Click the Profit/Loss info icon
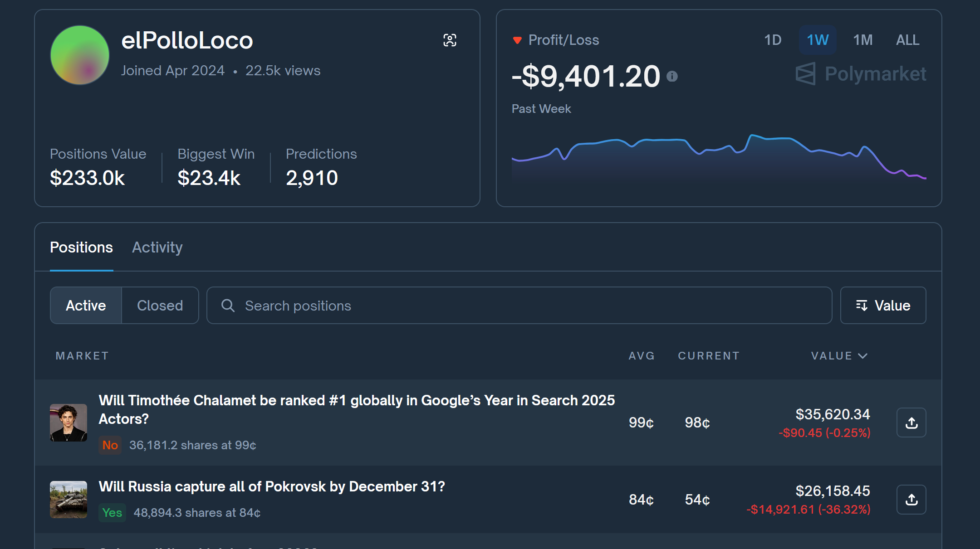The height and width of the screenshot is (549, 980). (x=672, y=76)
